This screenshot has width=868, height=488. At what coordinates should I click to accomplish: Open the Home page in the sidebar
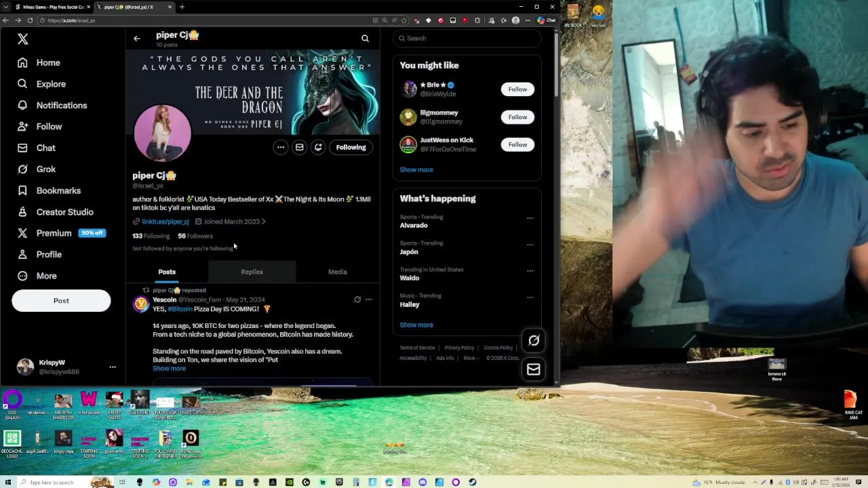(39, 62)
